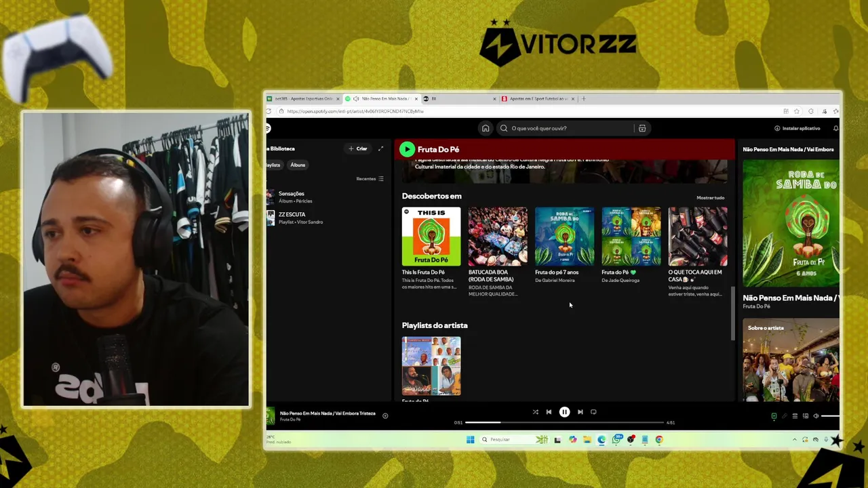Close the Spotify browser tab

pos(416,99)
